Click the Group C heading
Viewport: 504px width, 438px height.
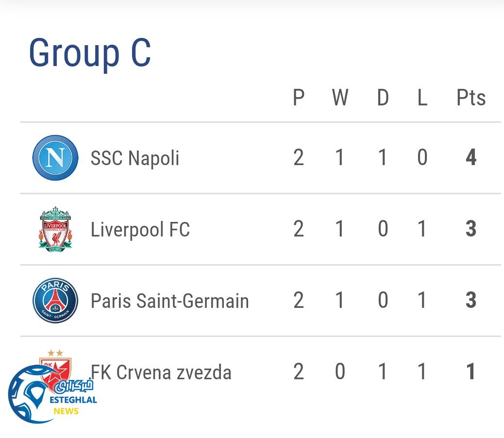pyautogui.click(x=90, y=52)
